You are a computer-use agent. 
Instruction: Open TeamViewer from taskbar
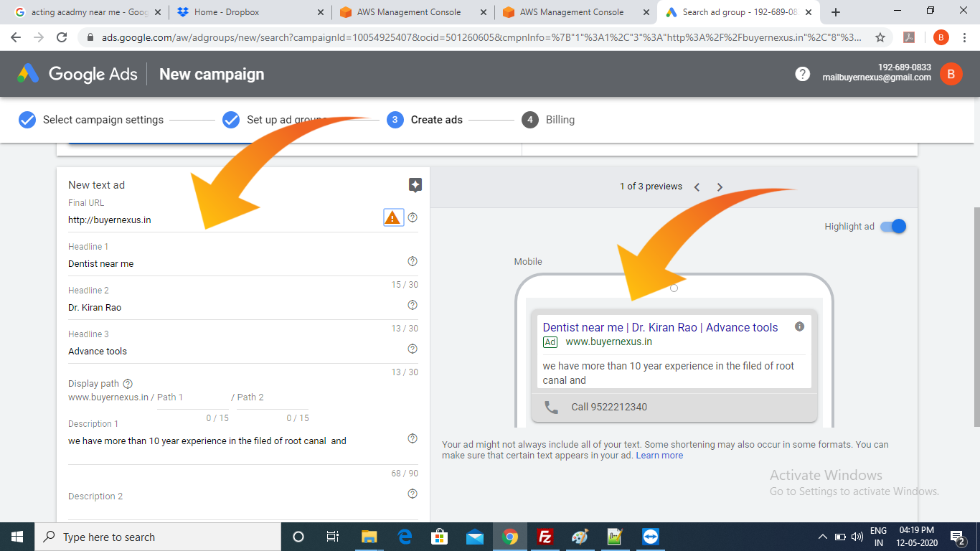(x=650, y=537)
